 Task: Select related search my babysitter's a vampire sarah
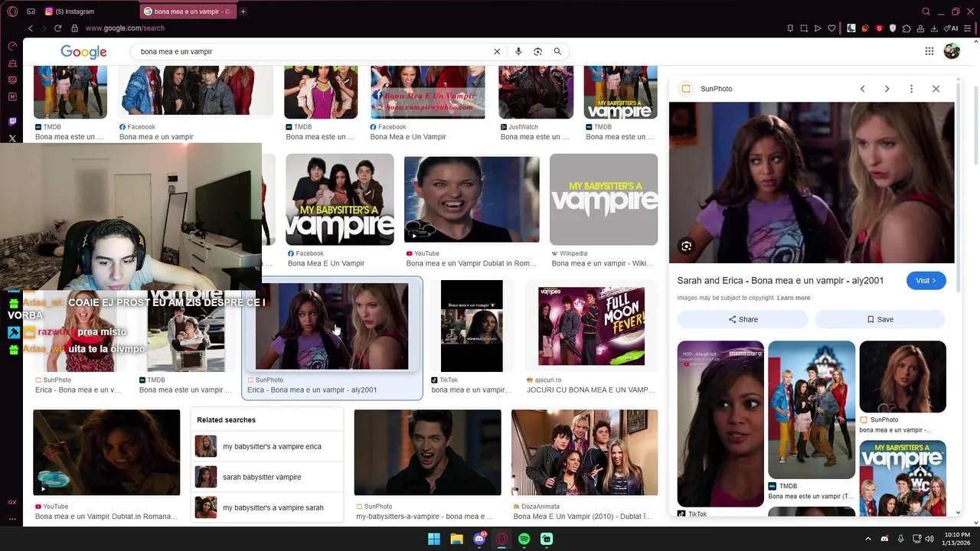click(267, 507)
